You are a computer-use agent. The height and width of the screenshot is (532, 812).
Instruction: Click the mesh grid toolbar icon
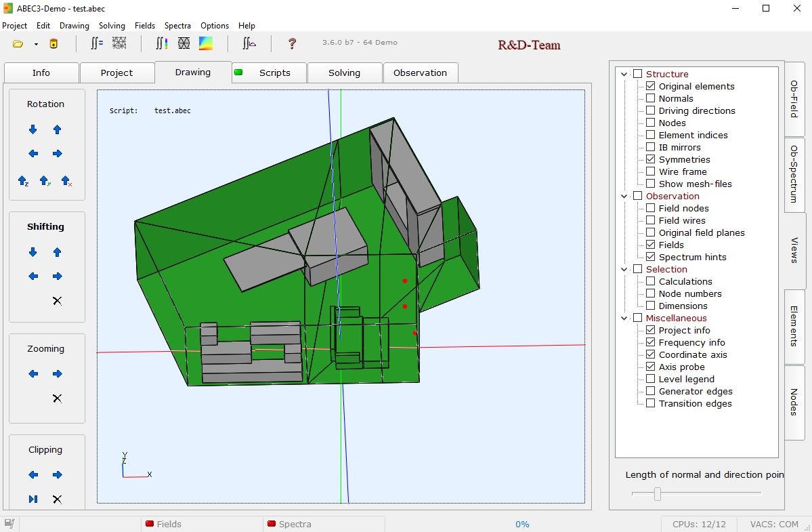pos(119,43)
